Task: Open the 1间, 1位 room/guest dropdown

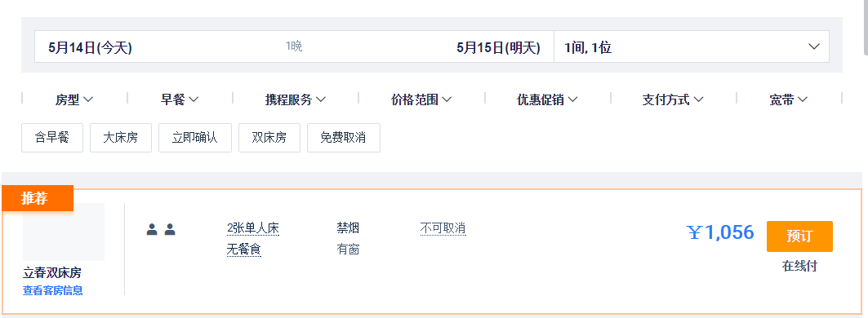Action: [x=692, y=46]
